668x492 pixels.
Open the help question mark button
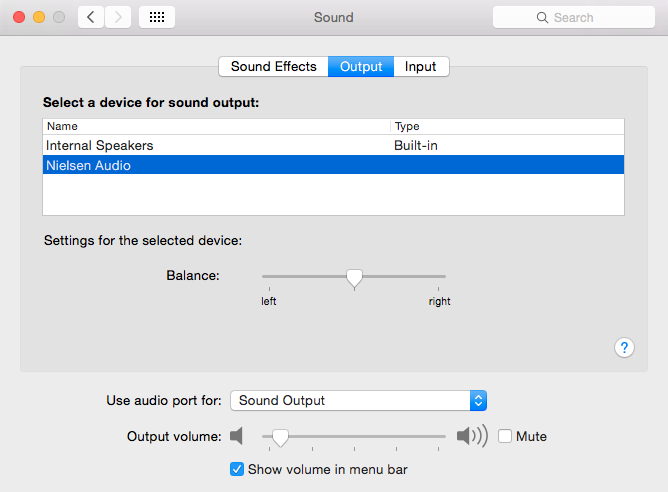coord(624,347)
